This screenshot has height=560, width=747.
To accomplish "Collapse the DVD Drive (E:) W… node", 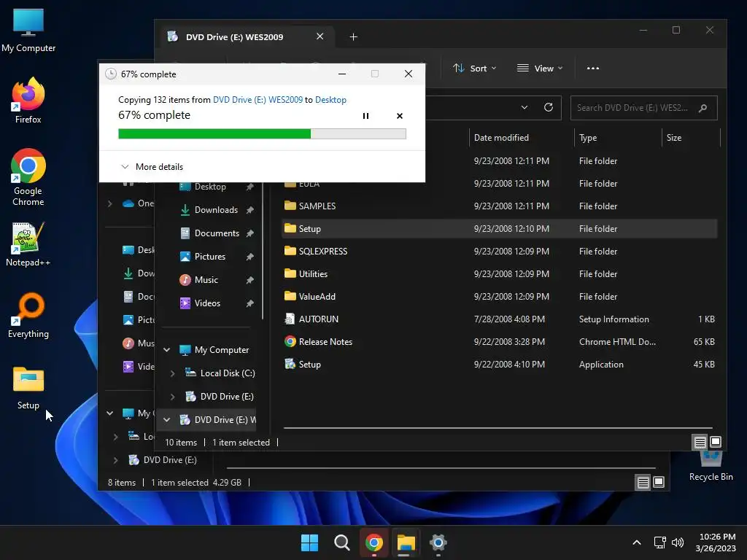I will pos(167,420).
